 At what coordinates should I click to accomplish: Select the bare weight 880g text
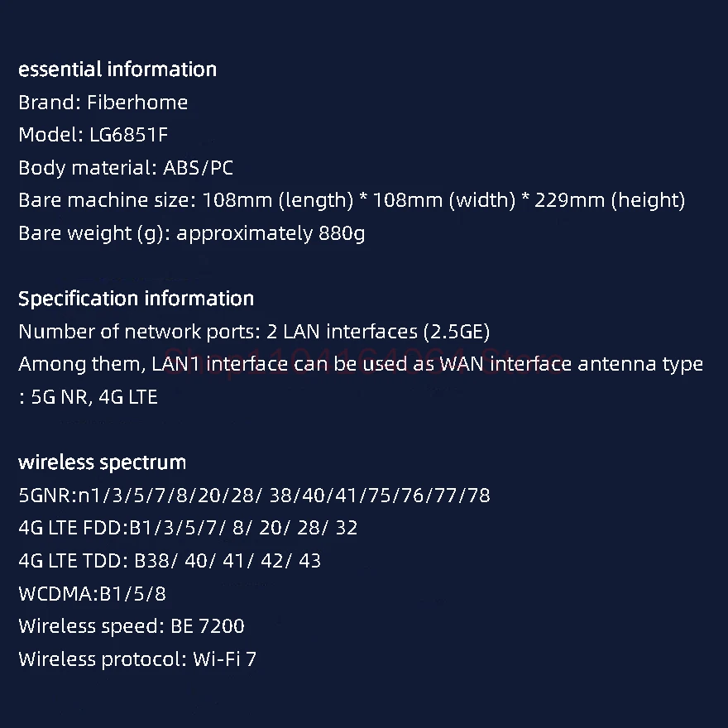[x=191, y=233]
